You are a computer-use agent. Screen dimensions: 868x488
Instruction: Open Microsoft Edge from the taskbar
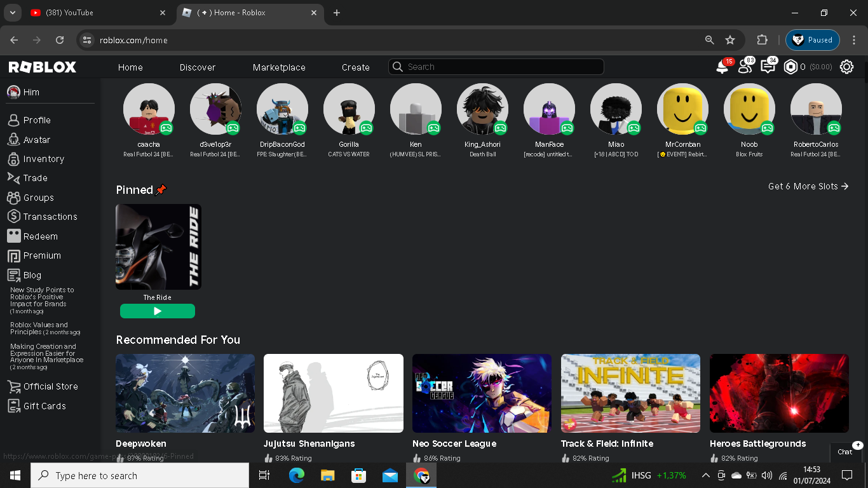[x=296, y=475]
